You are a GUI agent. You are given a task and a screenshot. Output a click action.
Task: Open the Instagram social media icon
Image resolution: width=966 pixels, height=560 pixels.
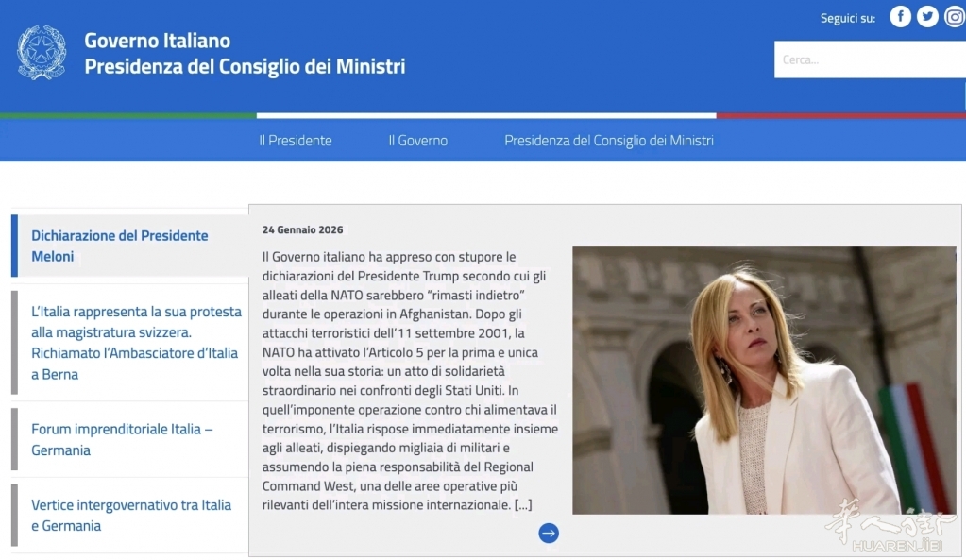tap(955, 17)
